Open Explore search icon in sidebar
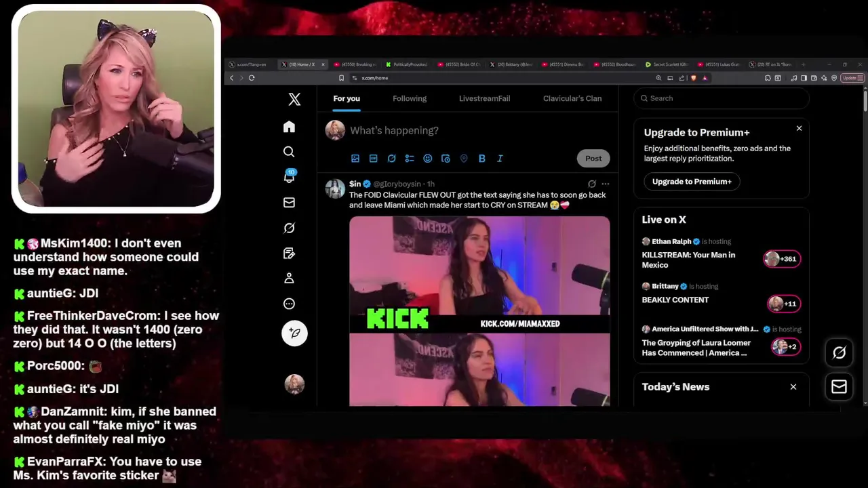This screenshot has height=488, width=868. click(x=289, y=152)
